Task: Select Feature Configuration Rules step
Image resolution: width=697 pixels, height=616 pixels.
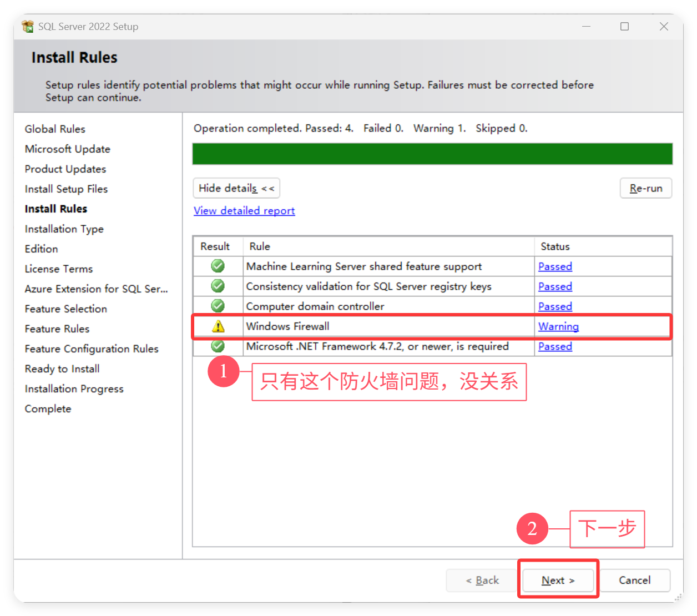Action: click(92, 349)
